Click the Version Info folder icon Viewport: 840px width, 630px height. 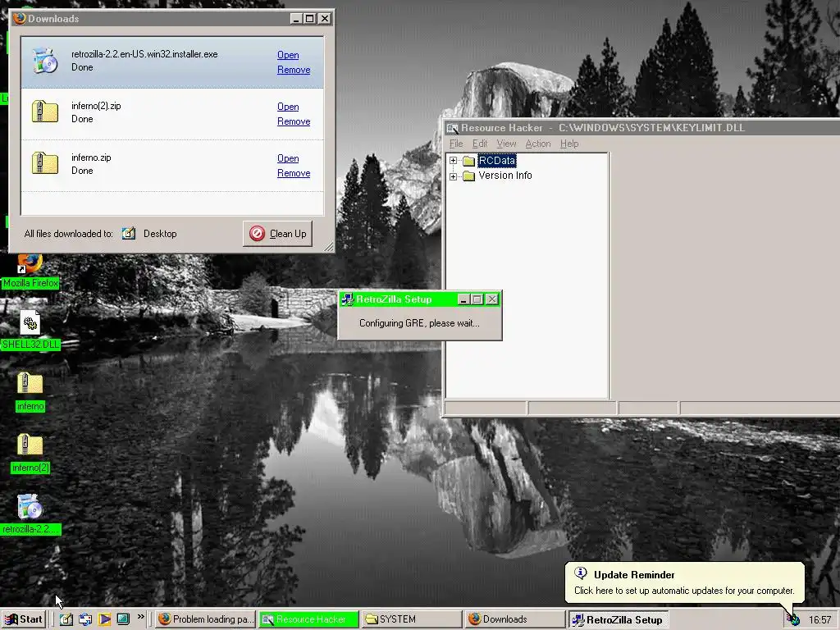pos(468,176)
